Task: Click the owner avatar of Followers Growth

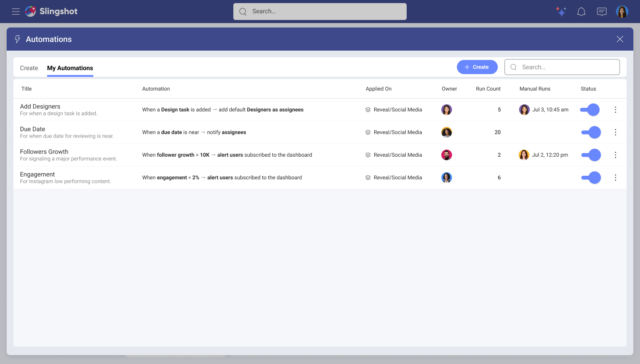Action: [447, 155]
